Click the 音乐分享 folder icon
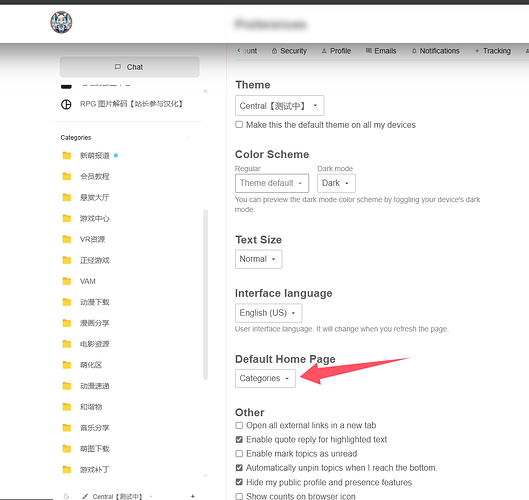 pos(67,428)
